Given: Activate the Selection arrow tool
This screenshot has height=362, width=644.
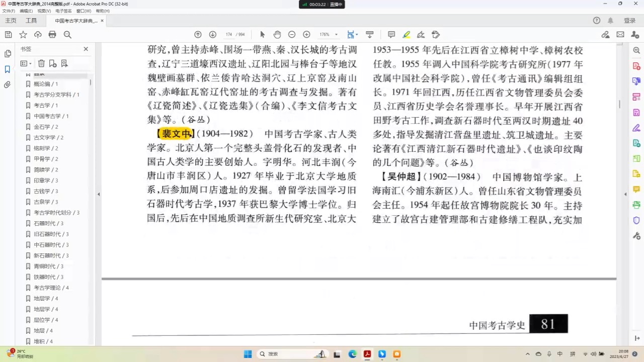Looking at the screenshot, I should (262, 35).
